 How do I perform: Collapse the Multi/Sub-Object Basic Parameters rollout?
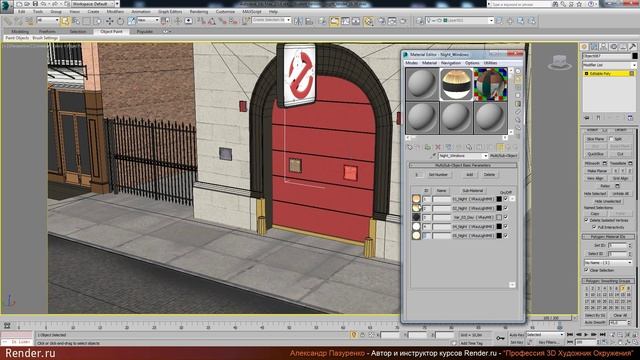point(463,165)
